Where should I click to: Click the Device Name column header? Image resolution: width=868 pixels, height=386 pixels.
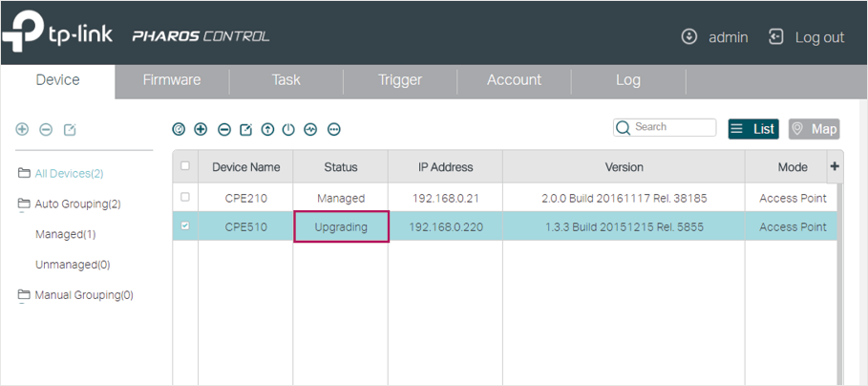245,166
